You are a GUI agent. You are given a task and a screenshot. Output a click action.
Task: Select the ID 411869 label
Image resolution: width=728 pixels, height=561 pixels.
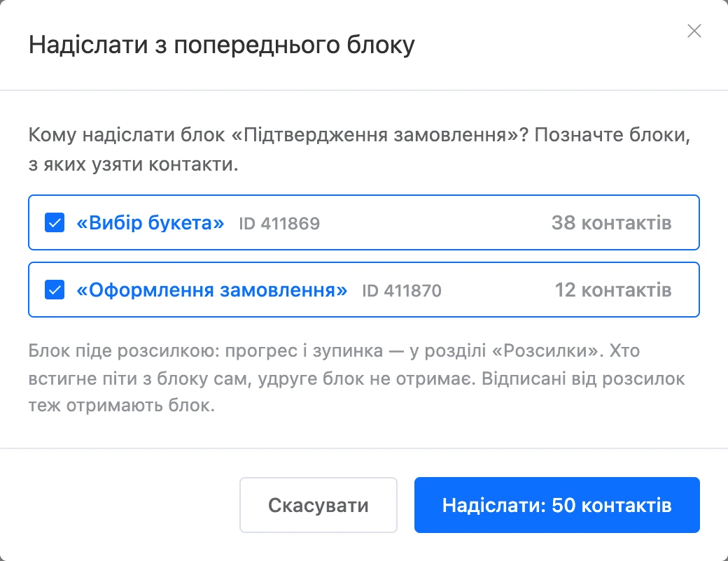(279, 224)
